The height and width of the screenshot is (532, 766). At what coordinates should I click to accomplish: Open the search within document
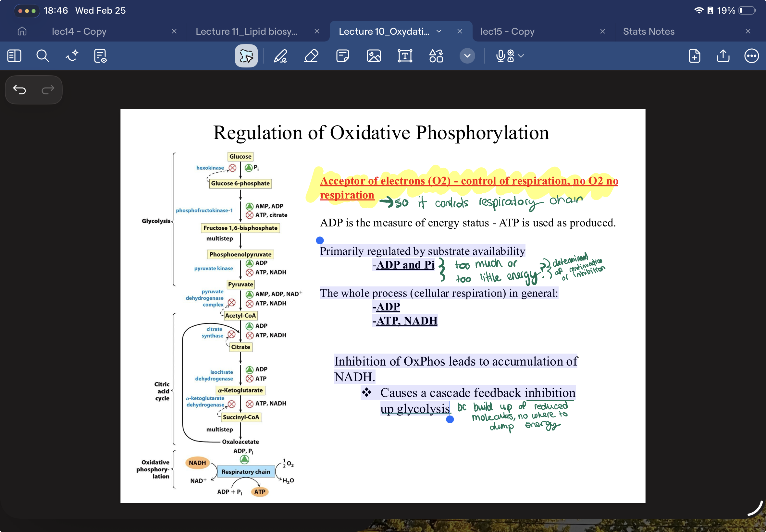[42, 56]
